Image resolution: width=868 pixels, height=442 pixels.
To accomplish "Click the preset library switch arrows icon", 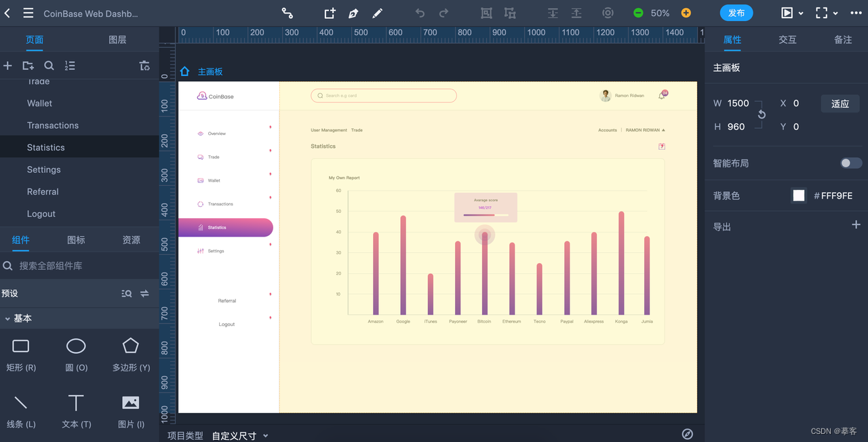I will click(x=144, y=294).
